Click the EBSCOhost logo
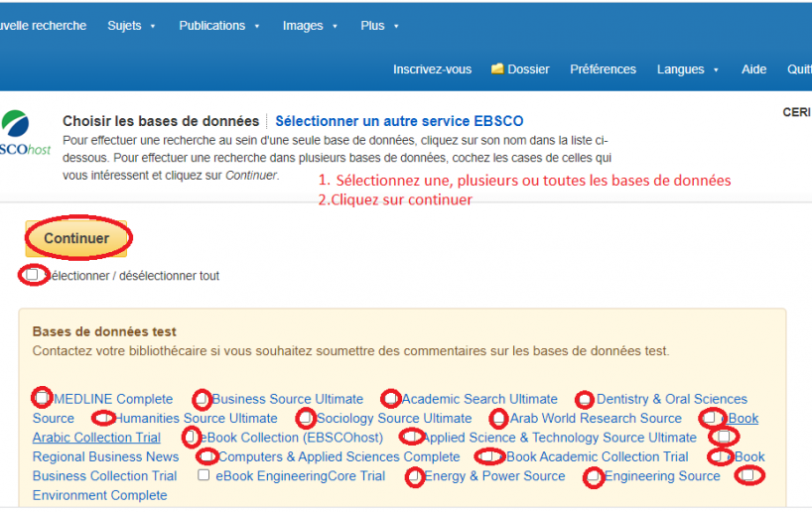This screenshot has width=812, height=512. (x=22, y=136)
